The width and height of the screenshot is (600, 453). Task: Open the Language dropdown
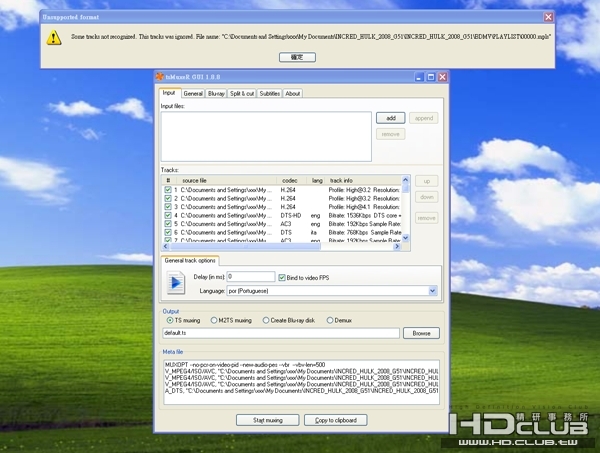click(432, 291)
